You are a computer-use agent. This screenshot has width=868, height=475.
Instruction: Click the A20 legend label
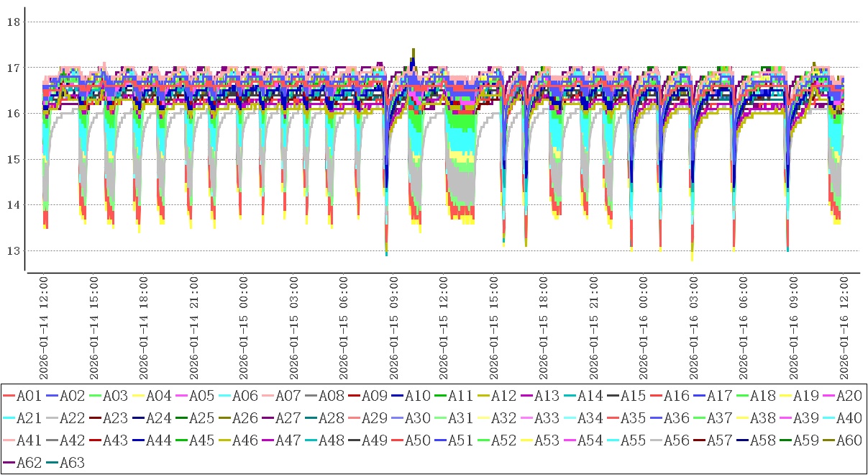849,395
